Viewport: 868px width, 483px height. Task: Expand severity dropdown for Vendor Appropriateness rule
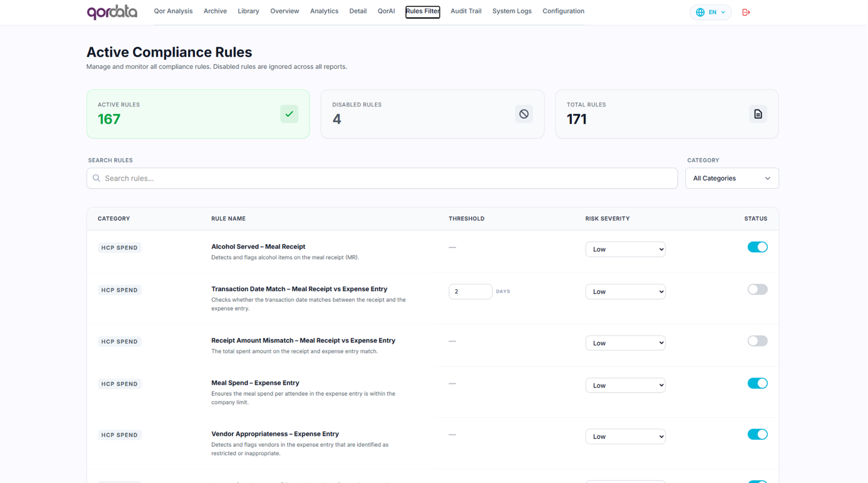[625, 437]
